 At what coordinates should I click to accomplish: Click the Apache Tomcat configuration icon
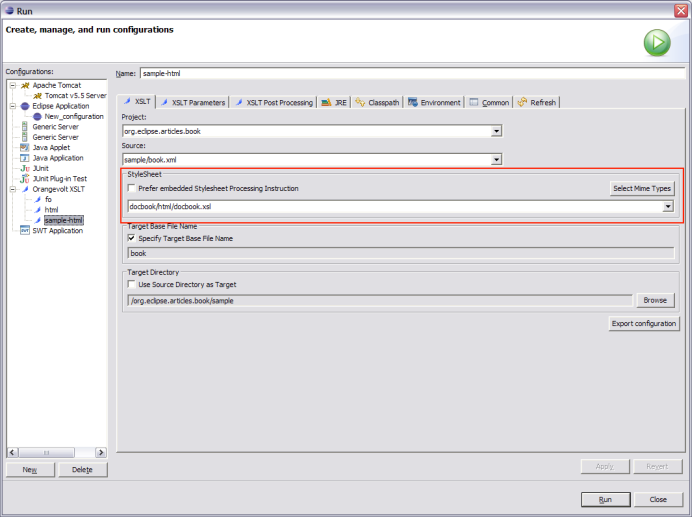tap(25, 85)
